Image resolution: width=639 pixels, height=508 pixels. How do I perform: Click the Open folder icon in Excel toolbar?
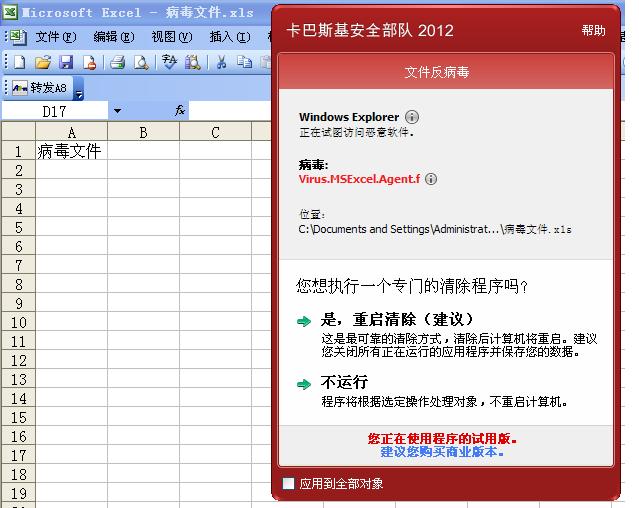pos(43,62)
